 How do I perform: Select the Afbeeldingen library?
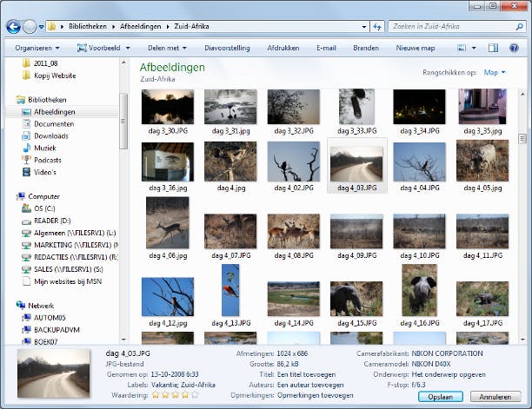point(54,112)
